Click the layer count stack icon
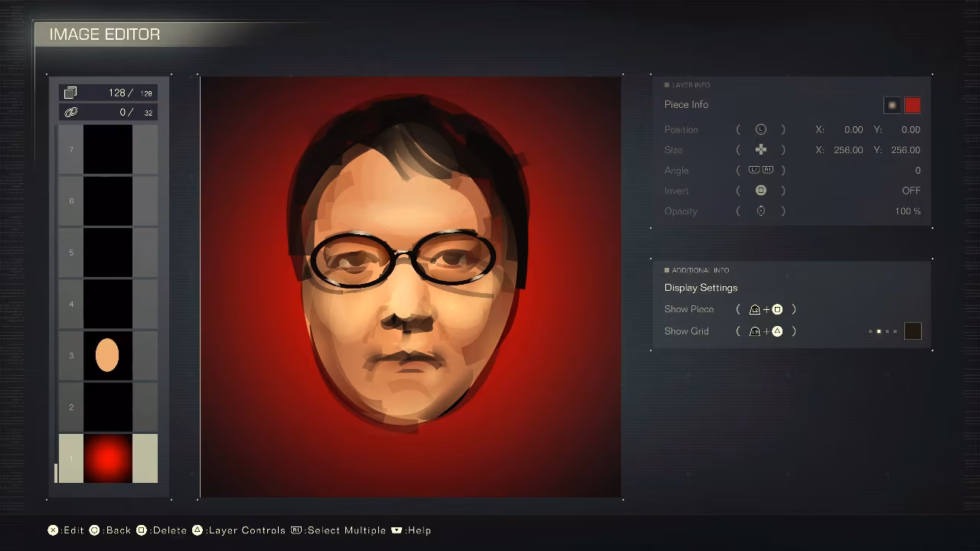The height and width of the screenshot is (551, 980). (x=70, y=93)
